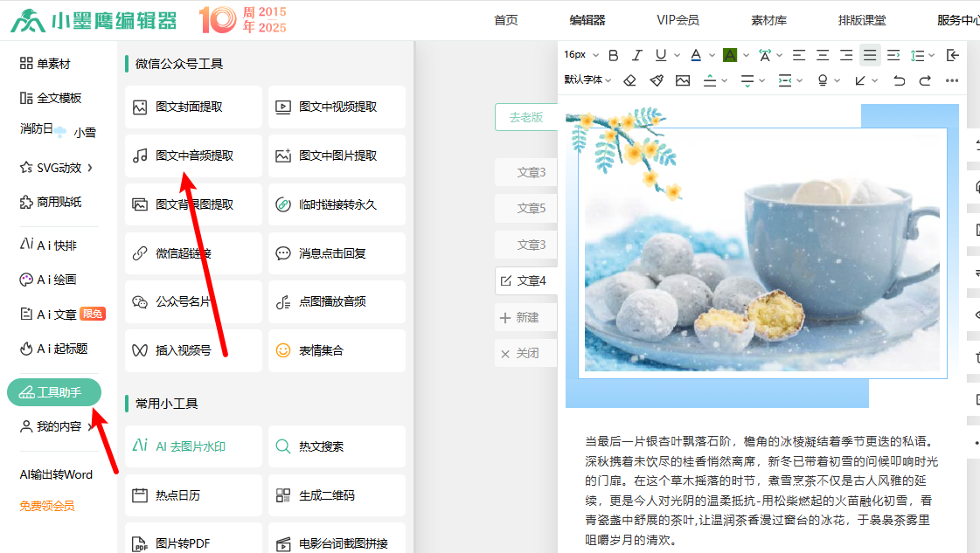Open the three-dots more tools icon
Viewport: 980px width, 553px height.
coord(952,80)
